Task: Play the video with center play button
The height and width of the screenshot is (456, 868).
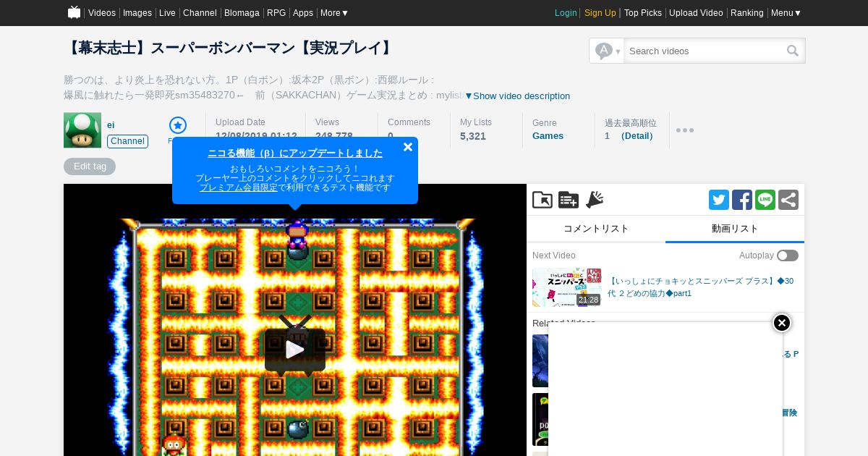Action: [x=295, y=350]
